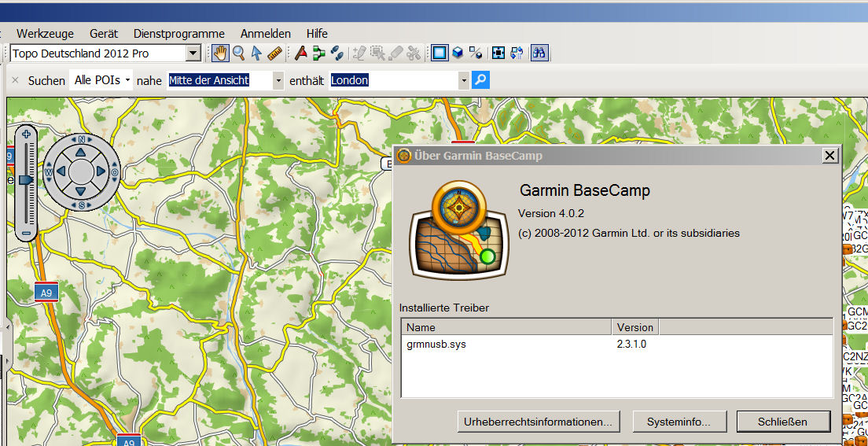Select the Measure ruler tool

[x=274, y=53]
